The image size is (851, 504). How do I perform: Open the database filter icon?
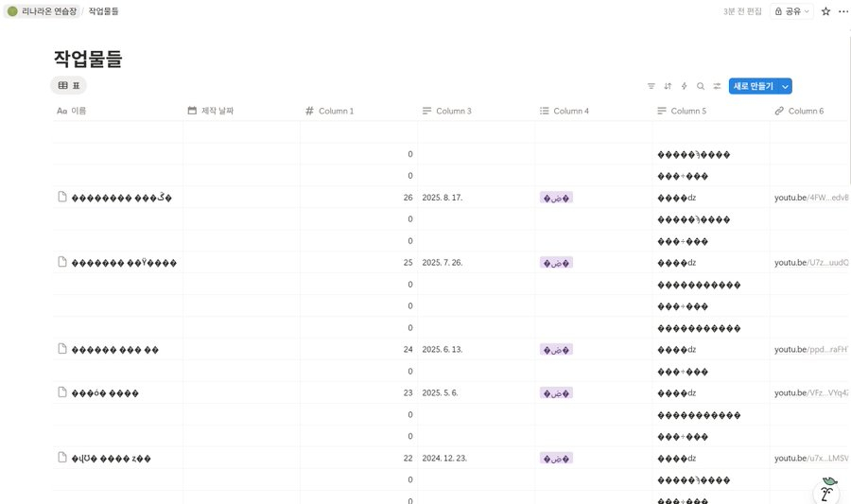[651, 86]
